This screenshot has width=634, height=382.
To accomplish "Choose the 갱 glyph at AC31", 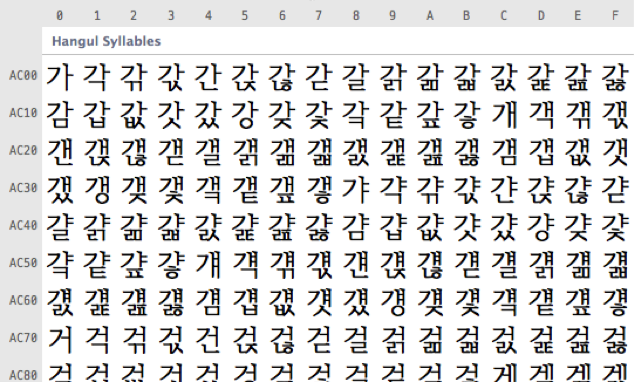I will [x=97, y=190].
